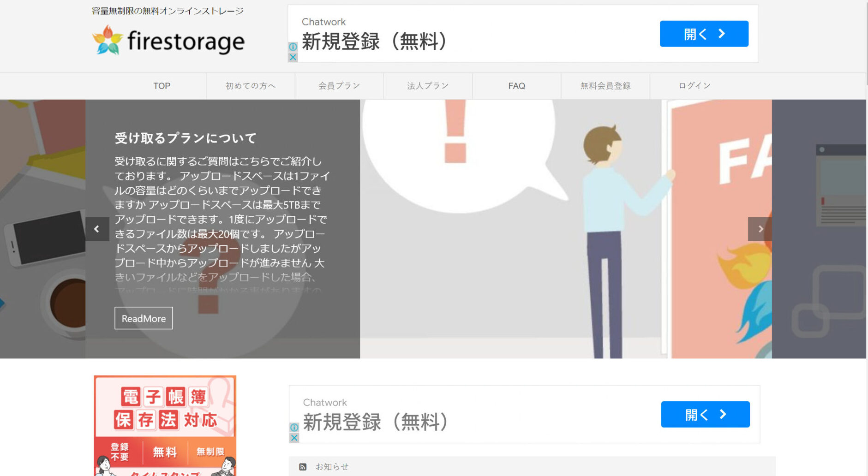This screenshot has height=476, width=868.
Task: Click the ReadMore button on the slide
Action: [x=143, y=318]
